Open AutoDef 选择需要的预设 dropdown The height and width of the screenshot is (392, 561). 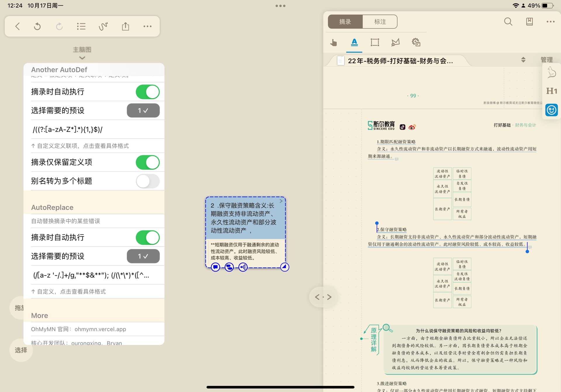click(143, 110)
